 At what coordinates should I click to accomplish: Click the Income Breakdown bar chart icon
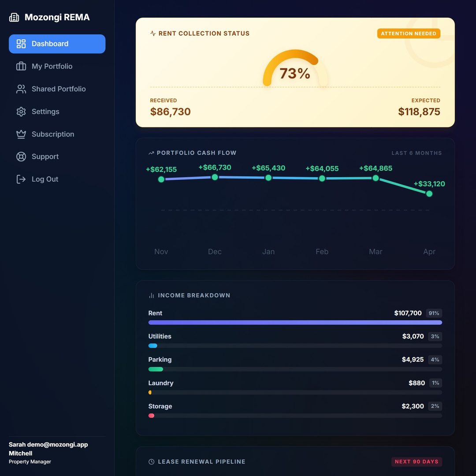[x=152, y=295]
